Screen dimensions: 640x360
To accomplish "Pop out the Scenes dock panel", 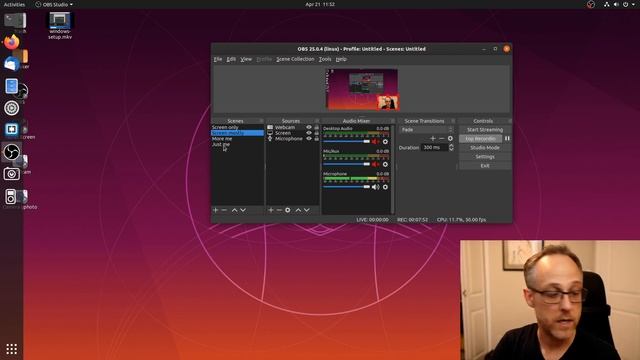I will pyautogui.click(x=262, y=121).
